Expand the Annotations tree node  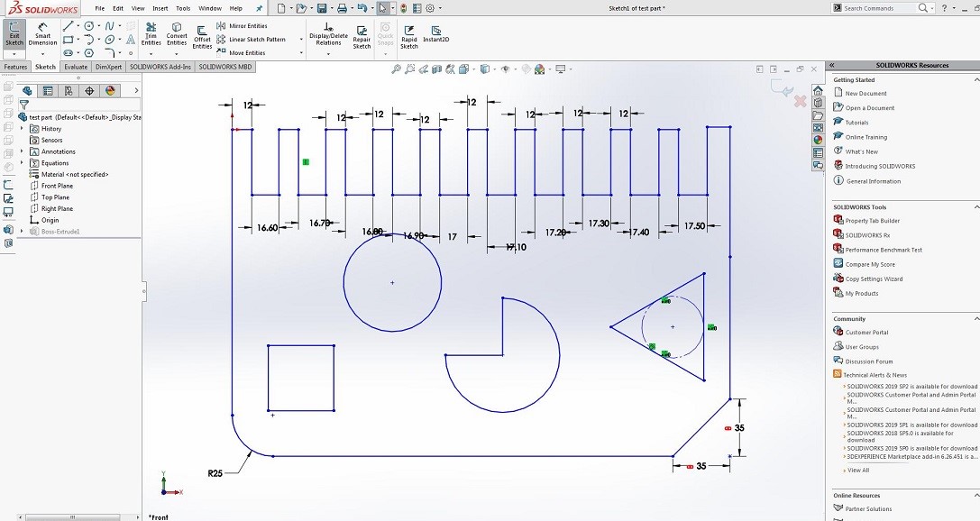tap(22, 151)
